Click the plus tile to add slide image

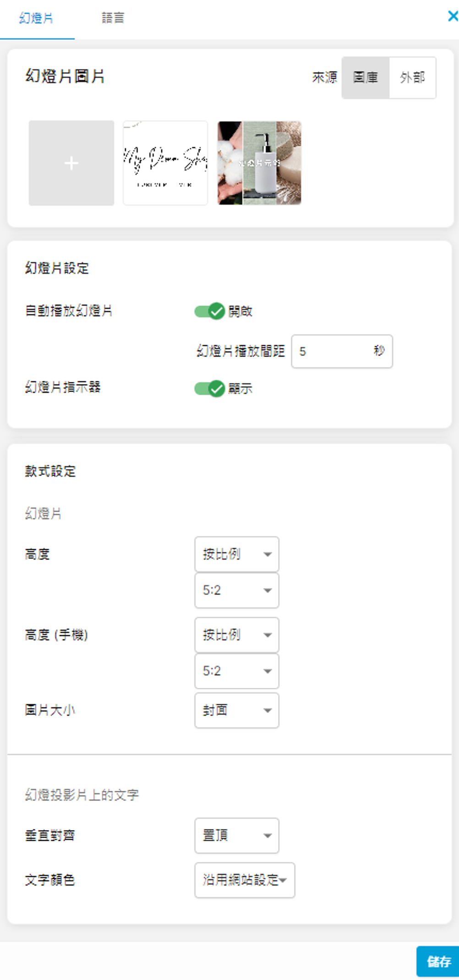[71, 163]
